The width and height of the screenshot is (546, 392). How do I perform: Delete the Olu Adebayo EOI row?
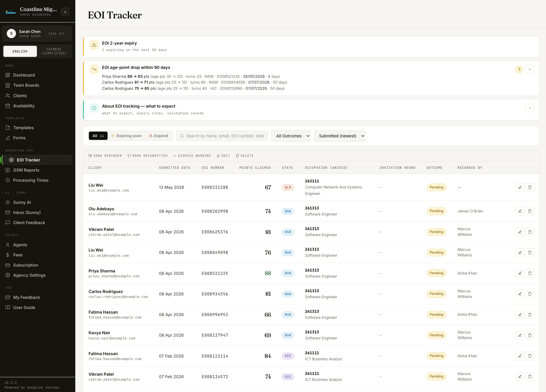(530, 211)
